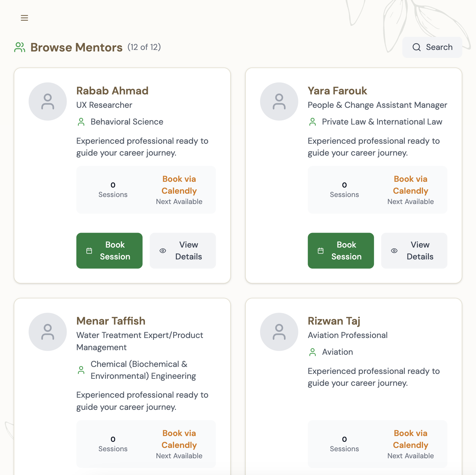Open Menar Taffish's avatar placeholder
Screen dimensions: 476x475
pyautogui.click(x=47, y=332)
